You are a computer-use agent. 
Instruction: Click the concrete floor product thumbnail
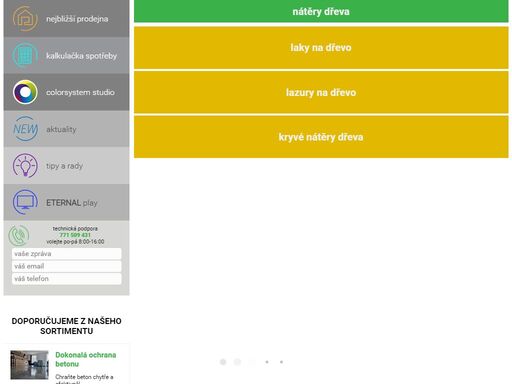pos(29,365)
